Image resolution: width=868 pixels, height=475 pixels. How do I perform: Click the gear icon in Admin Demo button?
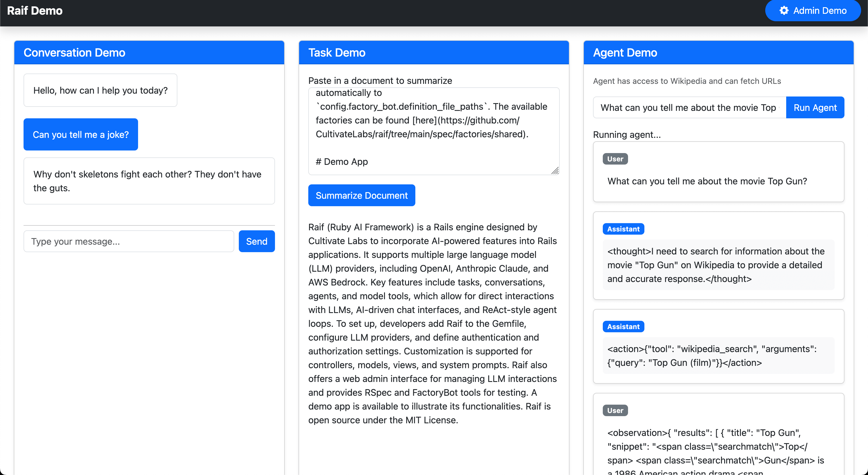tap(784, 10)
